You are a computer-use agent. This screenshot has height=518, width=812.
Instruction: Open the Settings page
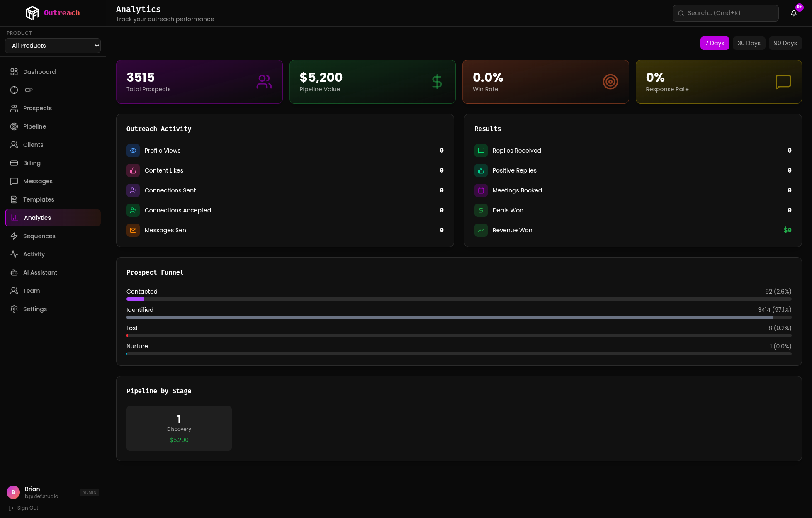(35, 309)
